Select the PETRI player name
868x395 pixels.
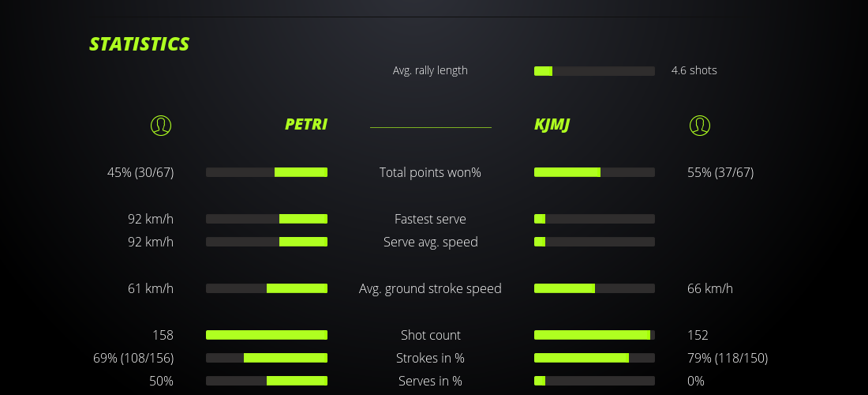click(x=306, y=124)
